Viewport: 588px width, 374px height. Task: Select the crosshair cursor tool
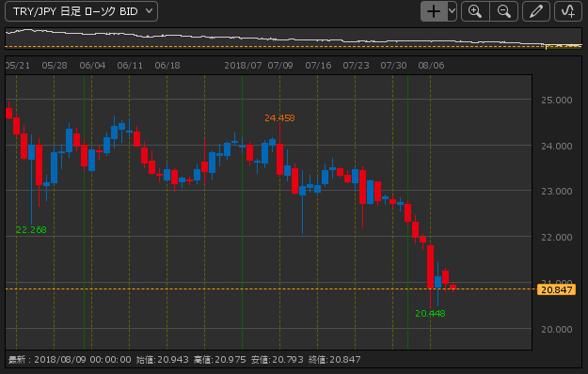434,11
